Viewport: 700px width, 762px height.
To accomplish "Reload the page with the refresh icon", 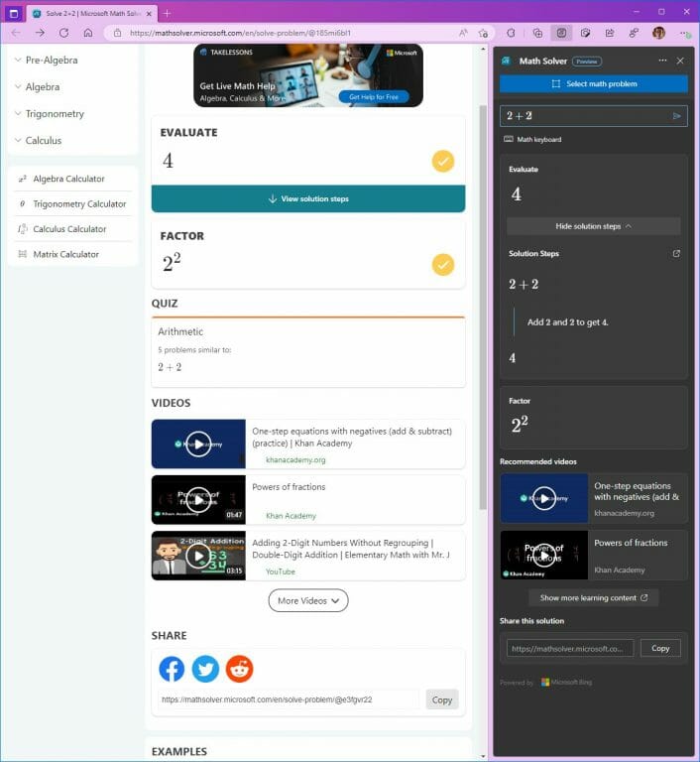I will click(x=63, y=33).
